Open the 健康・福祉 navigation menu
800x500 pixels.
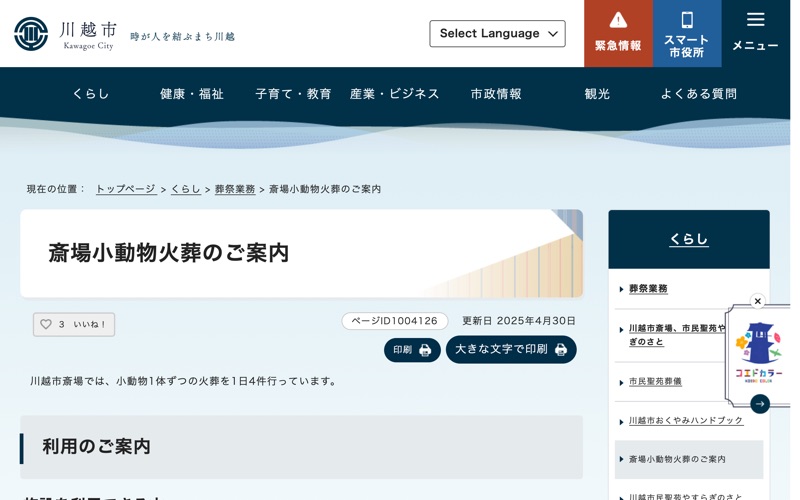pyautogui.click(x=192, y=94)
